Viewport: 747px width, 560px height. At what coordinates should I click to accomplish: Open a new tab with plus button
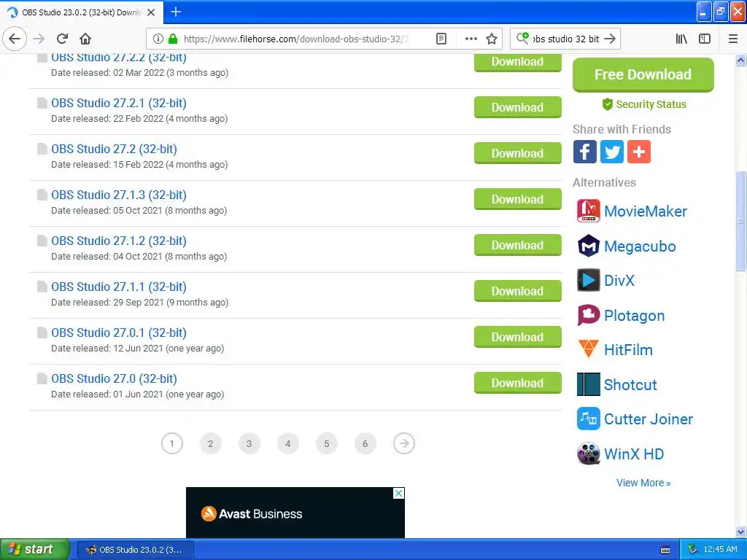[176, 12]
